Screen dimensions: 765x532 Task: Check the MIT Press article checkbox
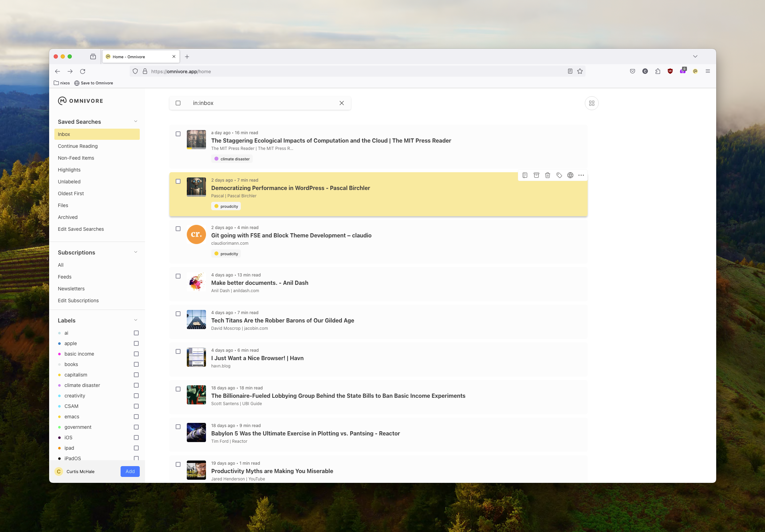[178, 134]
